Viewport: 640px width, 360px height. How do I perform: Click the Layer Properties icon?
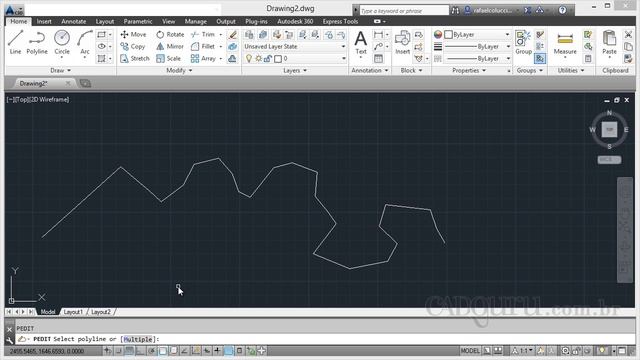point(249,35)
